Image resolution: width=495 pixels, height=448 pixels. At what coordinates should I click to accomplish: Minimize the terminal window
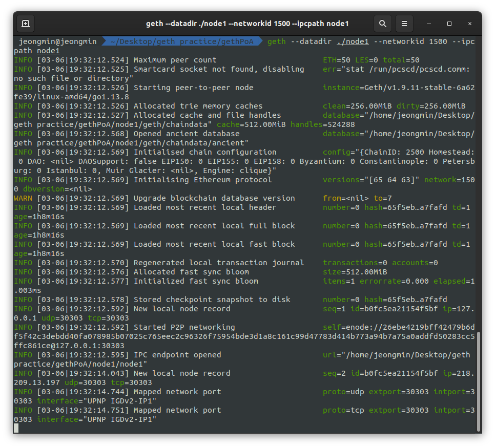pyautogui.click(x=429, y=24)
